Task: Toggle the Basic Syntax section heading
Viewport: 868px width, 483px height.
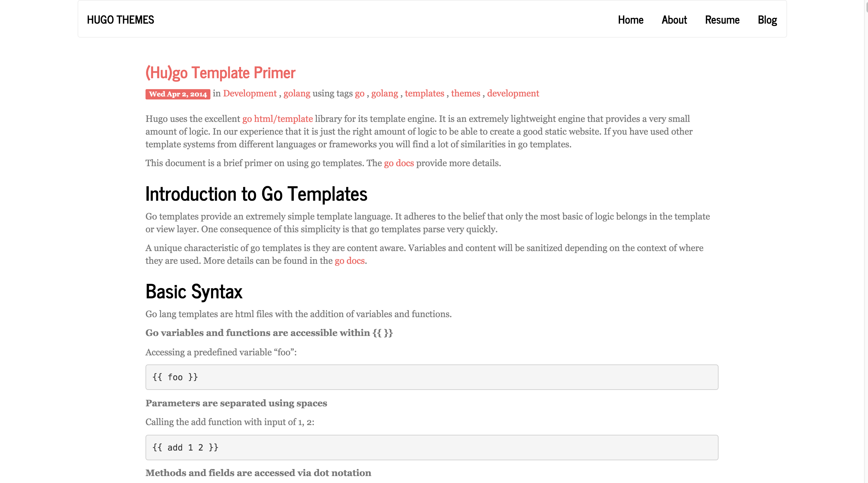Action: (194, 291)
